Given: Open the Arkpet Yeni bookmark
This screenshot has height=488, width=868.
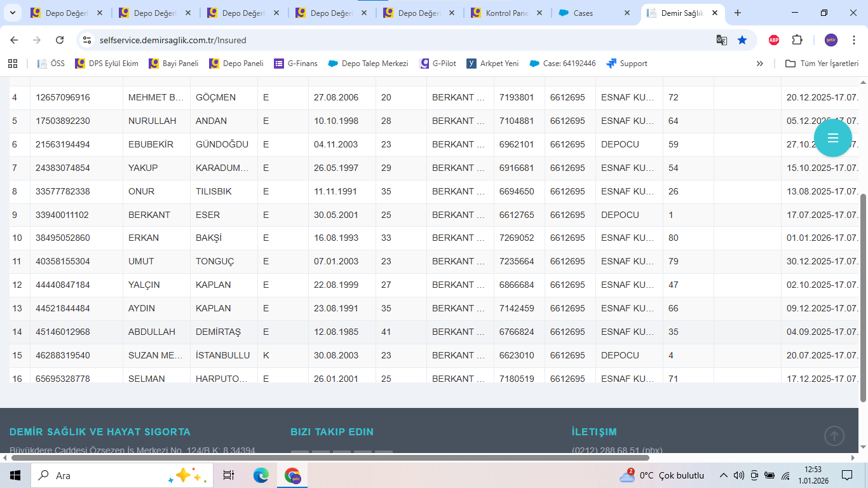Looking at the screenshot, I should 493,64.
